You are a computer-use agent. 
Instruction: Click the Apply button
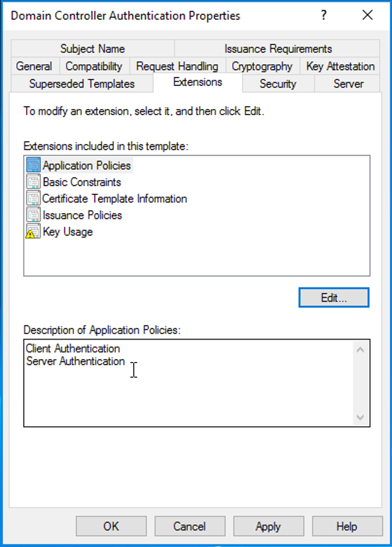pyautogui.click(x=268, y=526)
